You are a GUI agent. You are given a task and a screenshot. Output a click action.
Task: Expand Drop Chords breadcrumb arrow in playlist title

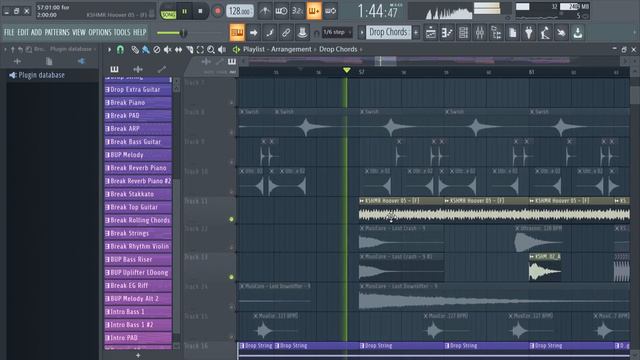[x=361, y=49]
